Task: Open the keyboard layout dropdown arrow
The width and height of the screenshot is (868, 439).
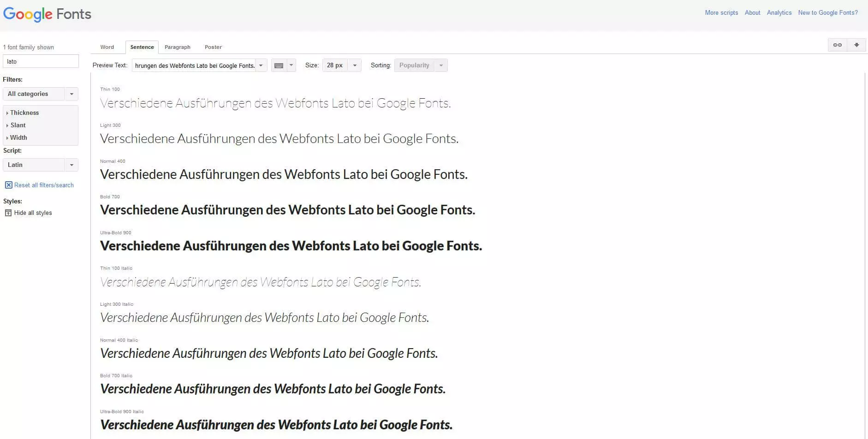Action: click(x=291, y=65)
